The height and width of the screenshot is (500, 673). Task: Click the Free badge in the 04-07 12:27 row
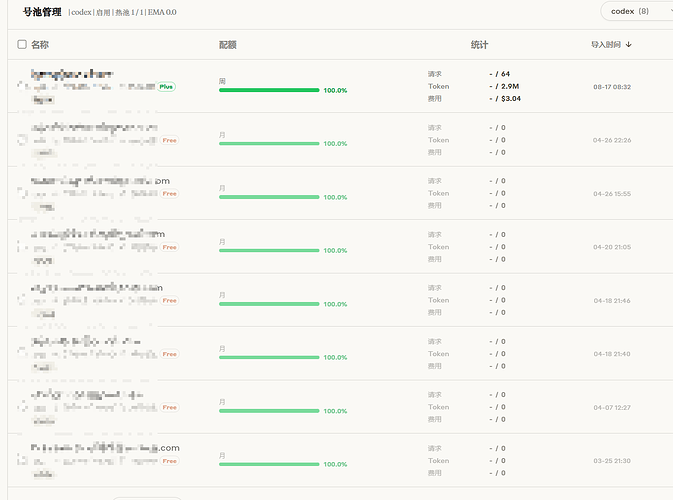point(170,407)
